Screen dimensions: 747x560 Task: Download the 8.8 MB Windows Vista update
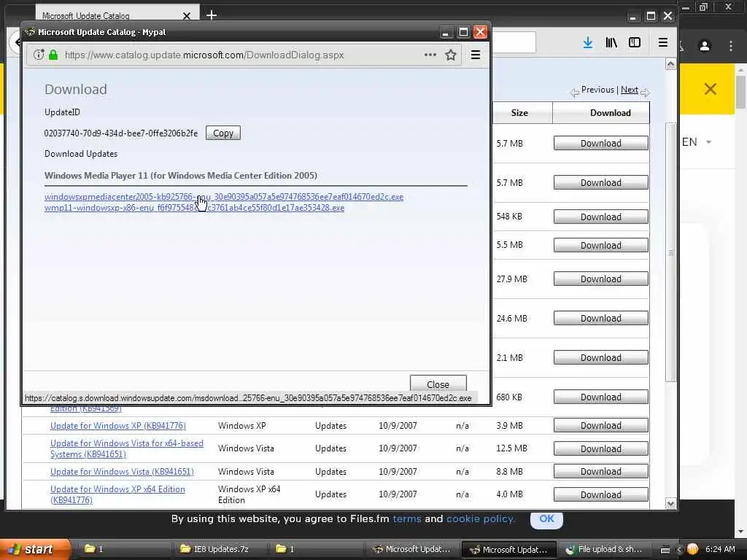(601, 472)
